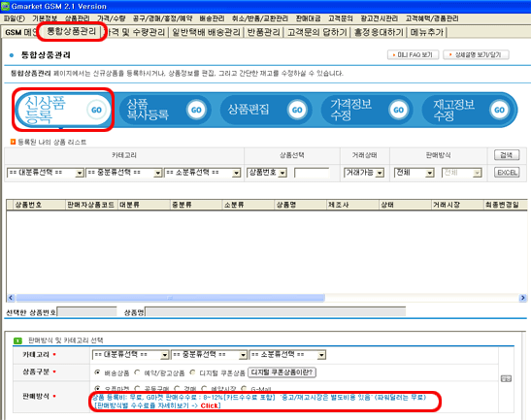Click list scrollbar right arrow

[522, 298]
